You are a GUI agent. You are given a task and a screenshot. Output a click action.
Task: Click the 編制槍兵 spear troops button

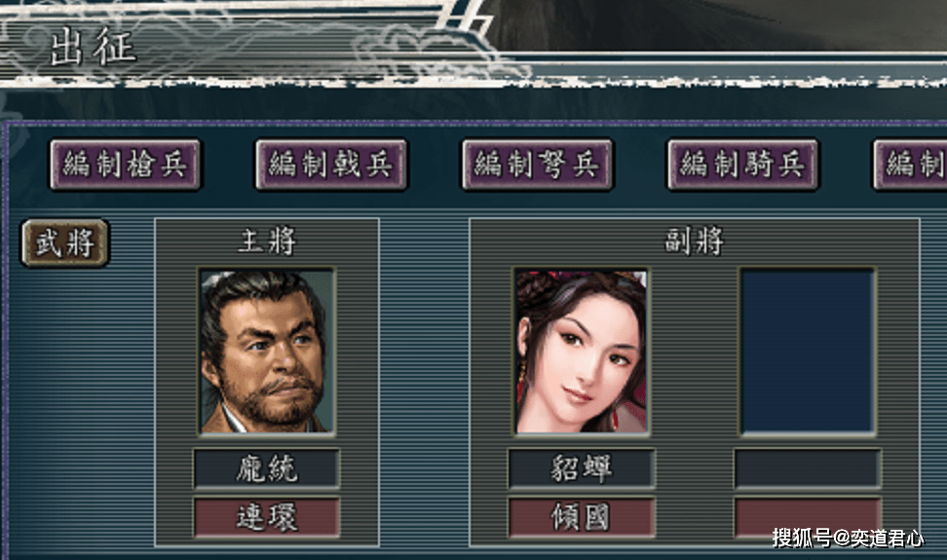coord(125,165)
